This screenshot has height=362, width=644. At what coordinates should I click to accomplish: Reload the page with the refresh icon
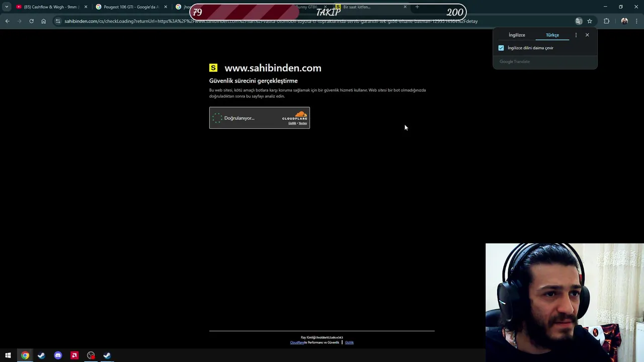[31, 21]
